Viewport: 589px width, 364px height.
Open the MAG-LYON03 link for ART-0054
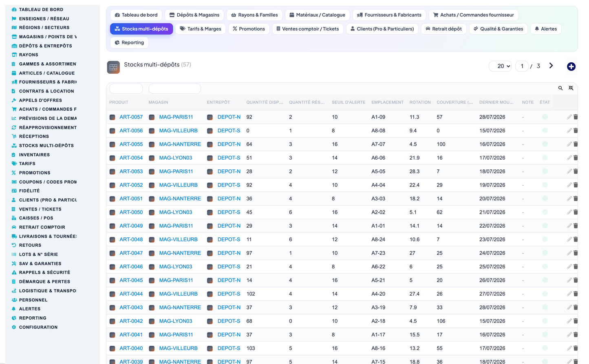click(x=176, y=158)
